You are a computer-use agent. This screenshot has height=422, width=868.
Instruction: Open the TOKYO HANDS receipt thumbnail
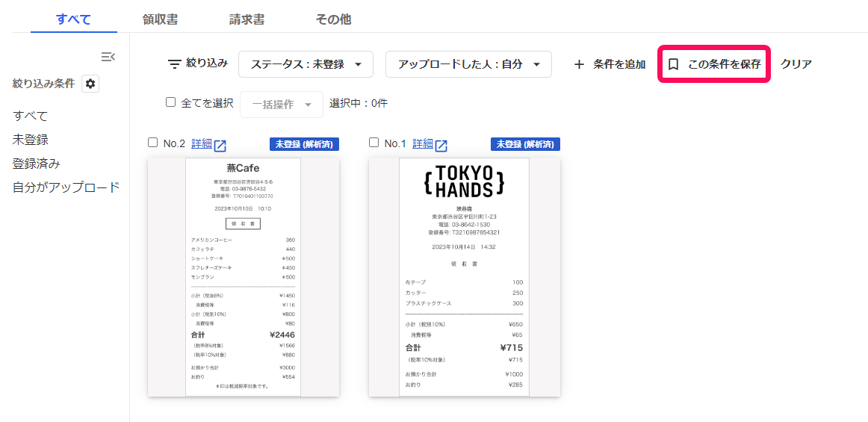pyautogui.click(x=464, y=276)
